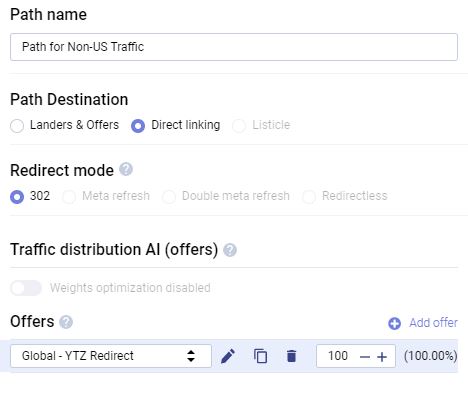The height and width of the screenshot is (395, 468).
Task: Edit the Global - YTZ Redirect offer
Action: coord(228,356)
